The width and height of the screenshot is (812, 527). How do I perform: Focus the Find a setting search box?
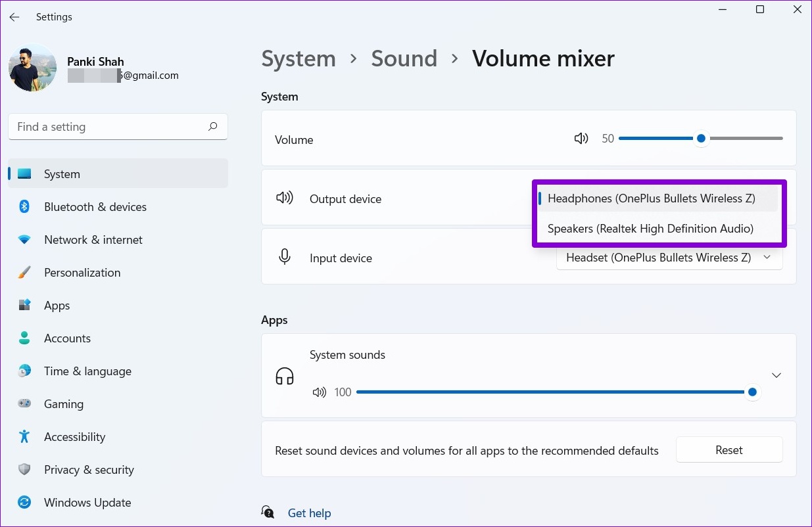118,127
